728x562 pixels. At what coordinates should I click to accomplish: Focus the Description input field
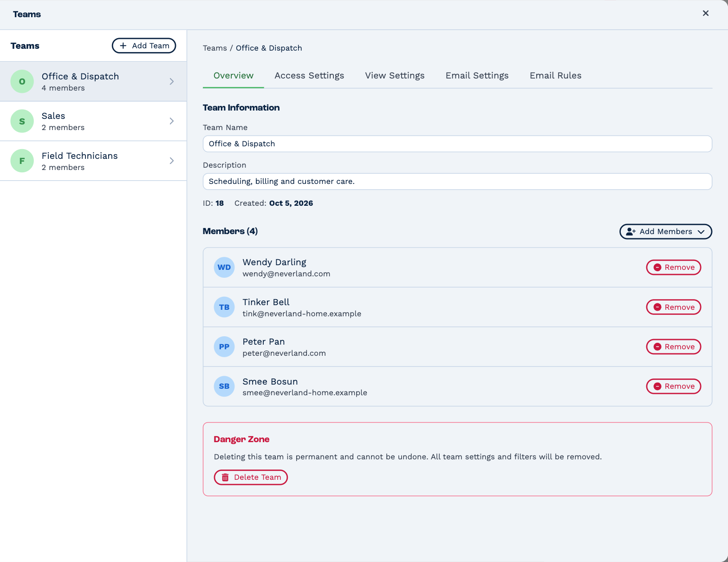(457, 182)
